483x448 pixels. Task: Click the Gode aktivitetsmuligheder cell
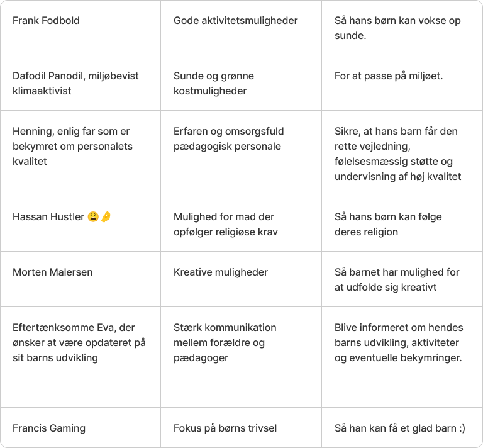click(241, 28)
